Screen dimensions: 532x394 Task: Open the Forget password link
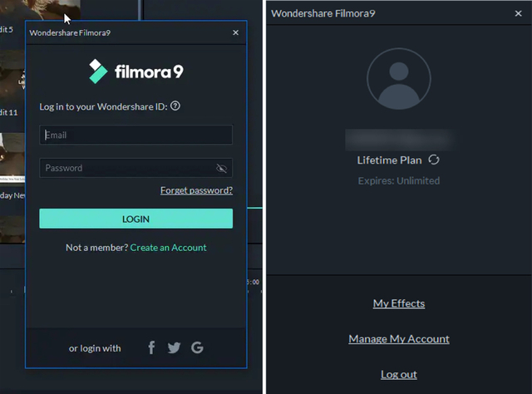coord(196,190)
